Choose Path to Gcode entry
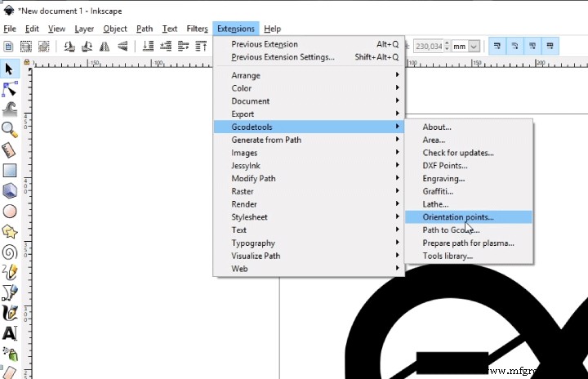The height and width of the screenshot is (379, 588). click(x=451, y=230)
